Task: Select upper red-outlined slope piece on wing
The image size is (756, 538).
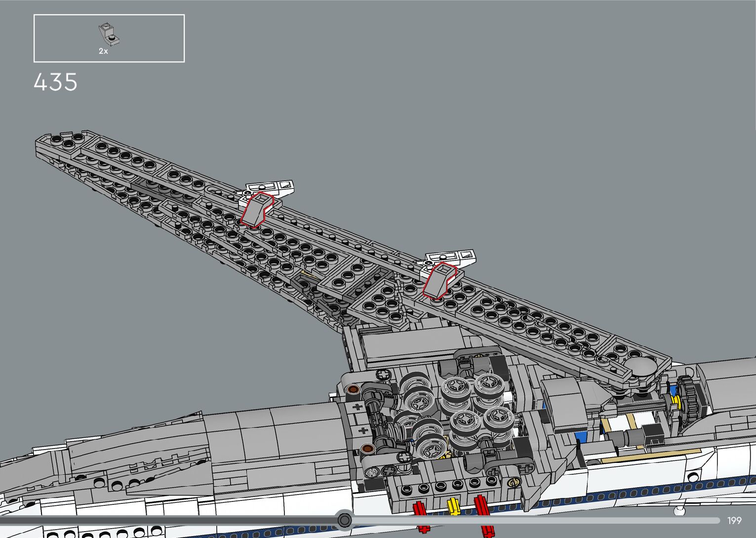Action: (256, 209)
